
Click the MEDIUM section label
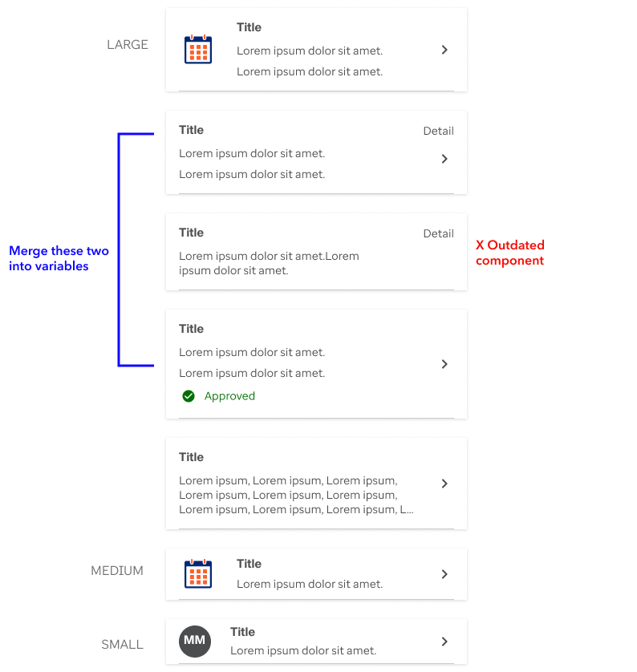117,570
